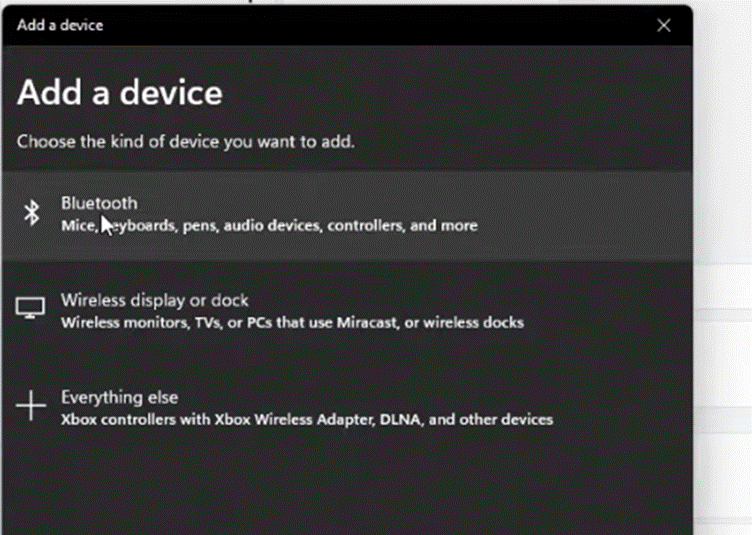Close the Add a device dialog
The image size is (752, 535).
pyautogui.click(x=664, y=25)
